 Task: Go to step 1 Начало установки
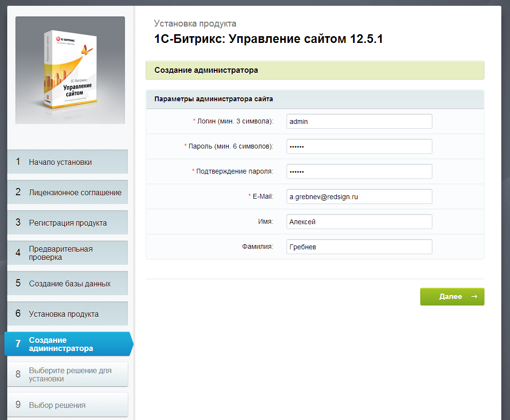68,162
